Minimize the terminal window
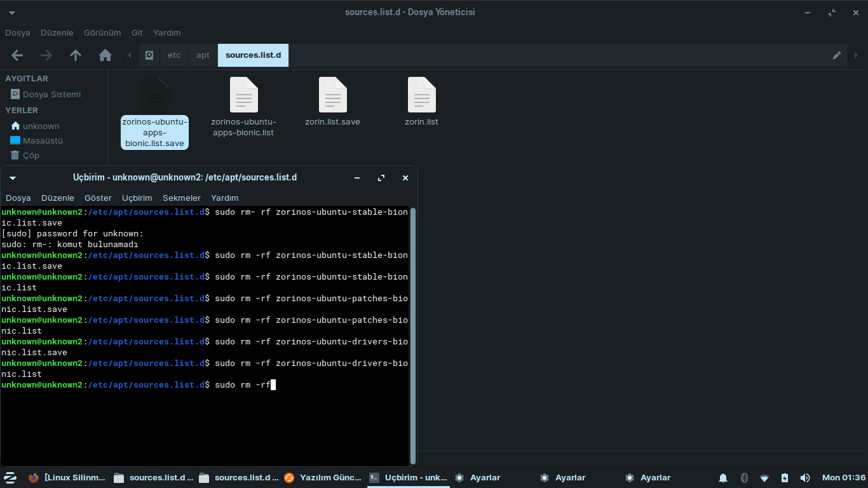The height and width of the screenshot is (488, 868). pyautogui.click(x=358, y=178)
